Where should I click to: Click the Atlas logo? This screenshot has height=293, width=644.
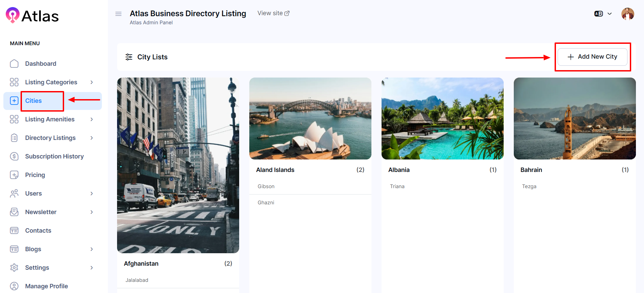point(32,16)
